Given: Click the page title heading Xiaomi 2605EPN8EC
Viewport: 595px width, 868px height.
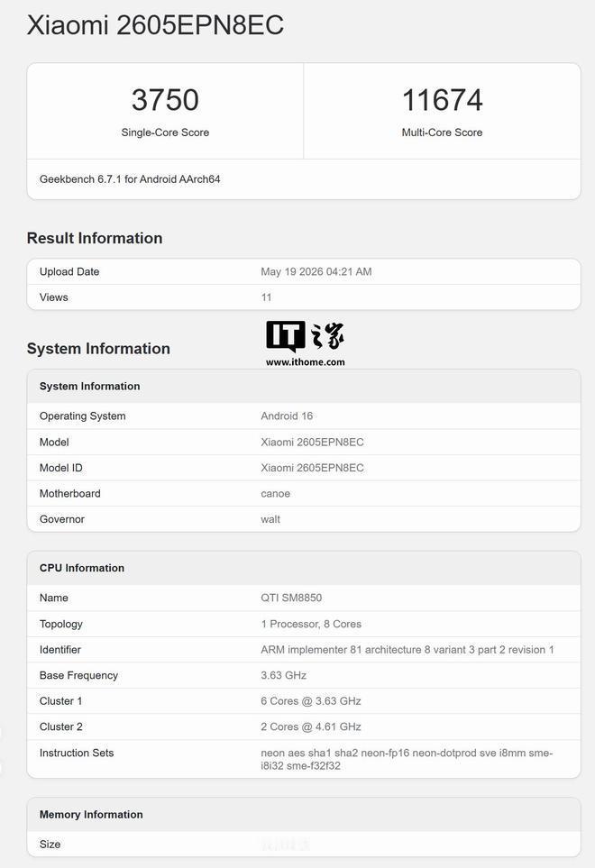Looking at the screenshot, I should [x=155, y=25].
